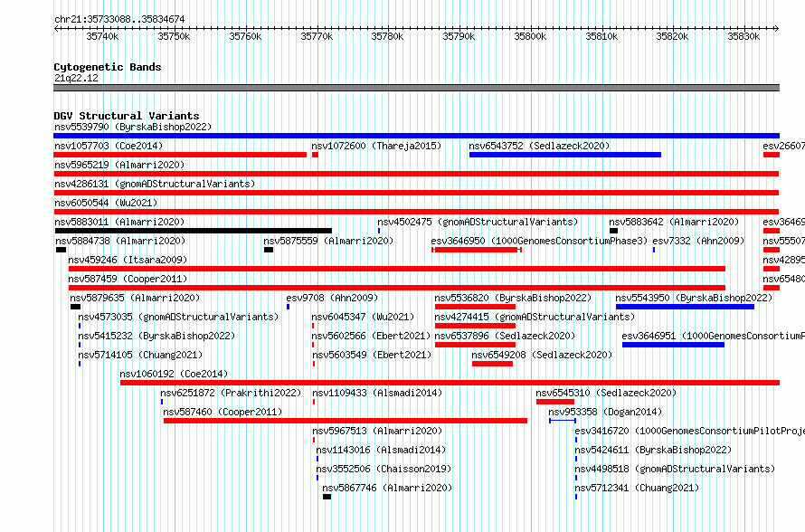This screenshot has height=532, width=805.
Task: Click nsv5879635 (Almarri2020) label
Action: pyautogui.click(x=135, y=298)
